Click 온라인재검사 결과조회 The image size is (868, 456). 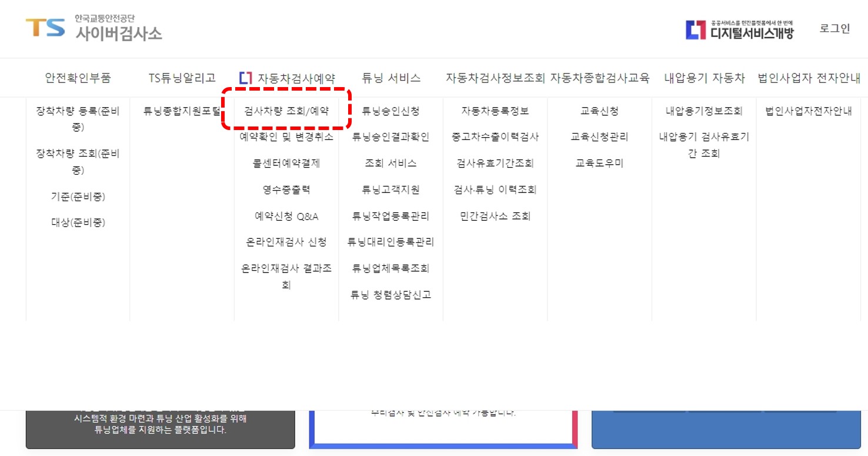click(x=286, y=275)
